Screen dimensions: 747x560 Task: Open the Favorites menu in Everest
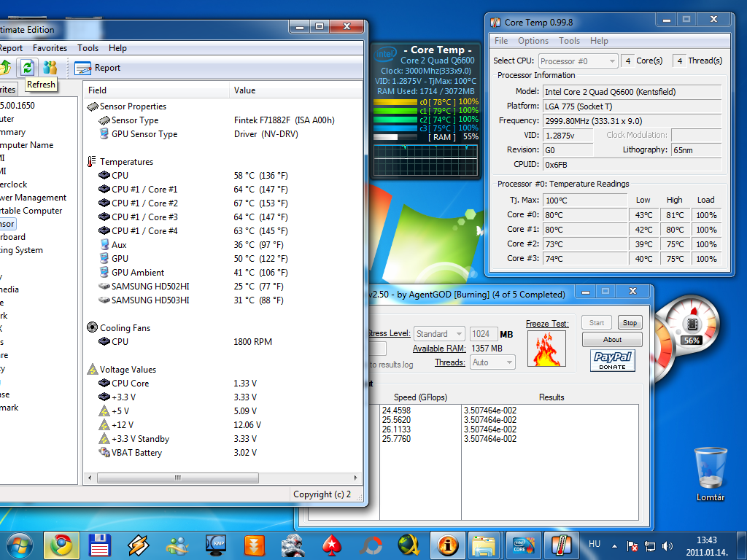(x=50, y=48)
